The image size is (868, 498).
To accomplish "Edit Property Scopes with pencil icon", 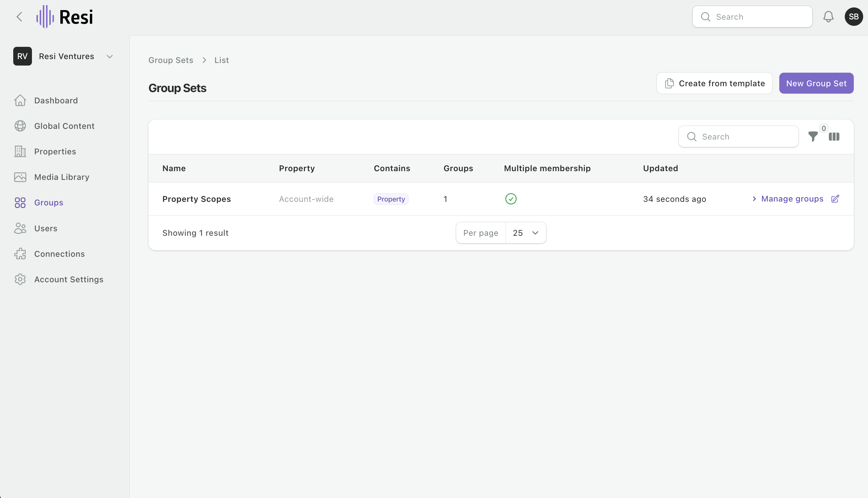I will pyautogui.click(x=835, y=199).
